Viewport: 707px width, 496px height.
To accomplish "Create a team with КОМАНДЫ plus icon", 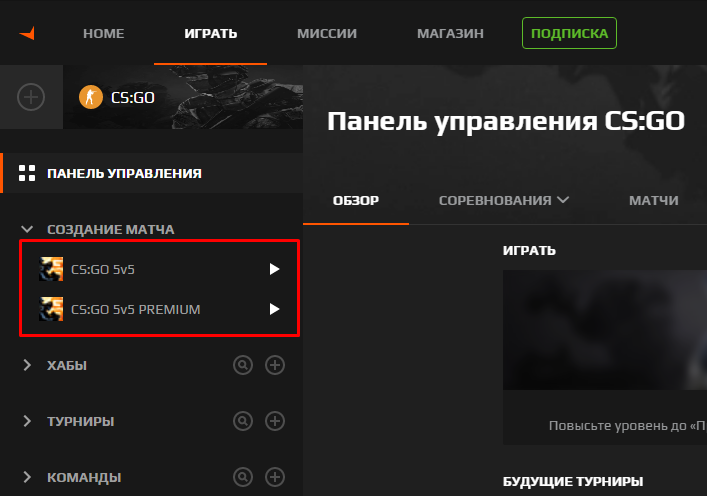I will (x=275, y=477).
